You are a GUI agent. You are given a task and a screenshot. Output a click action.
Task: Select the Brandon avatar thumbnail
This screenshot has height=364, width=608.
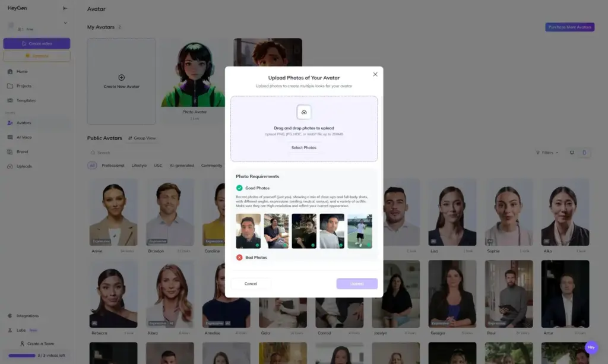pyautogui.click(x=170, y=212)
